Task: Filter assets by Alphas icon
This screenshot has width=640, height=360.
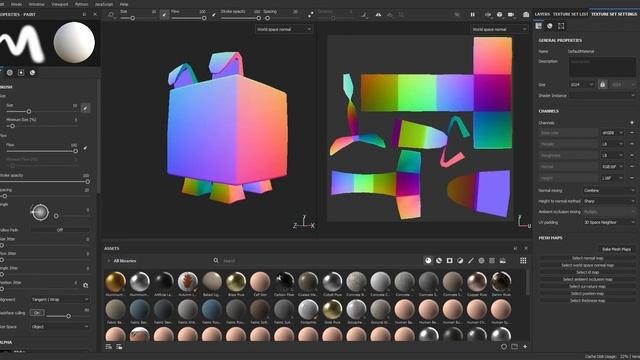Action: tap(481, 260)
